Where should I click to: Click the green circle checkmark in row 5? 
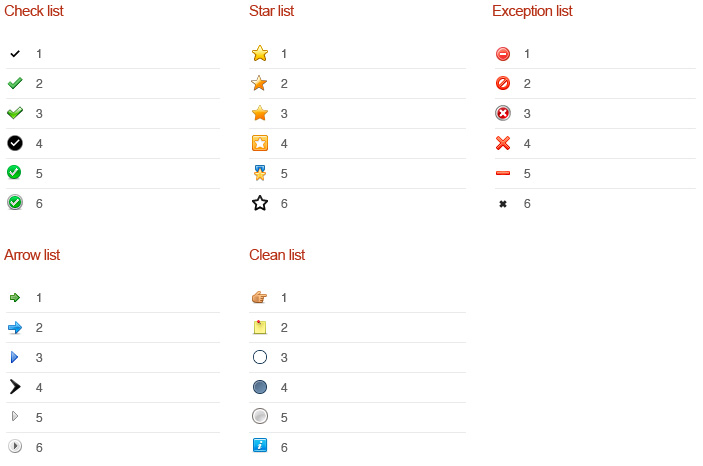coord(14,172)
